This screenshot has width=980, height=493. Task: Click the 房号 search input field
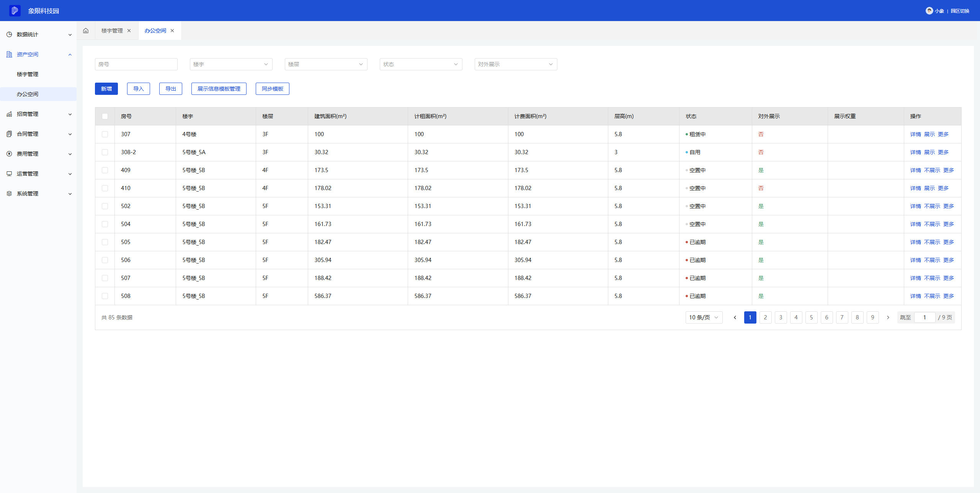[x=136, y=64]
